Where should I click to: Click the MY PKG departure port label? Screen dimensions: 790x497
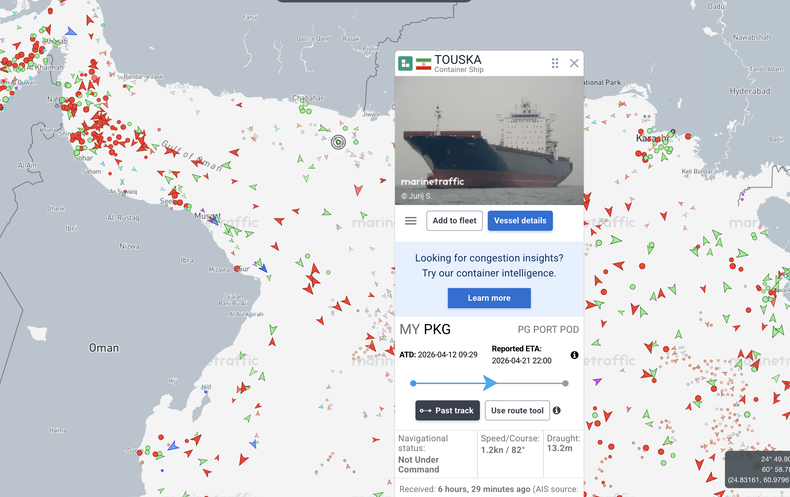tap(425, 329)
